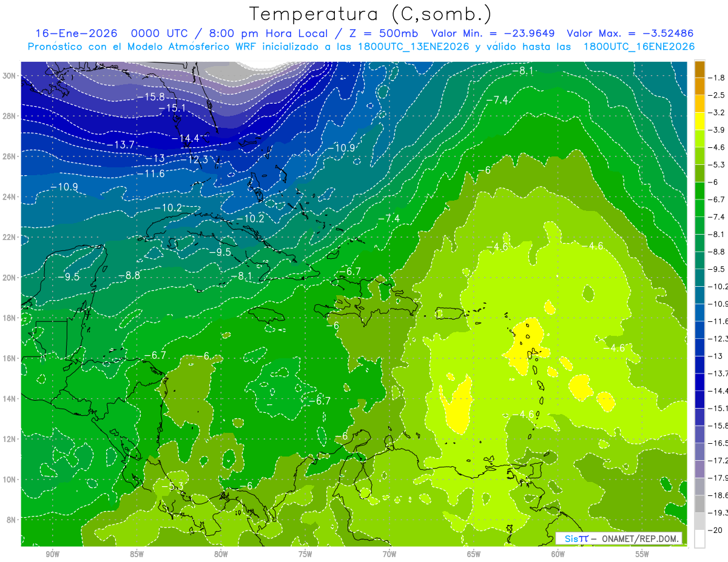Screen dimensions: 728x562
Task: Click the golden legend swatch between -2.5 and -3.2
Action: (x=699, y=104)
